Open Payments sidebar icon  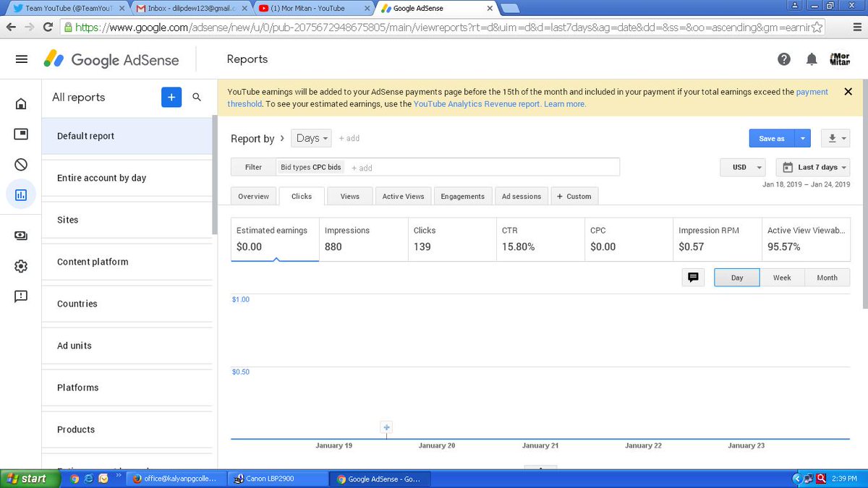(21, 236)
